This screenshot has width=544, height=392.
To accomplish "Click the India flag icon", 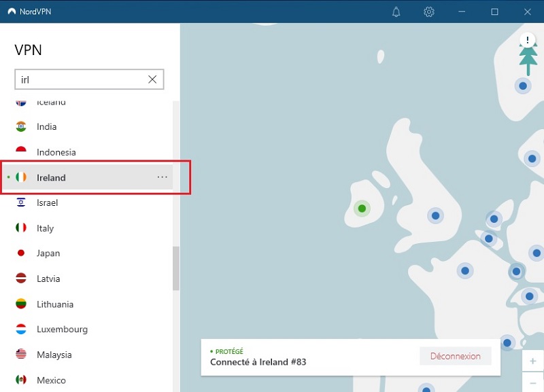I will (x=20, y=126).
